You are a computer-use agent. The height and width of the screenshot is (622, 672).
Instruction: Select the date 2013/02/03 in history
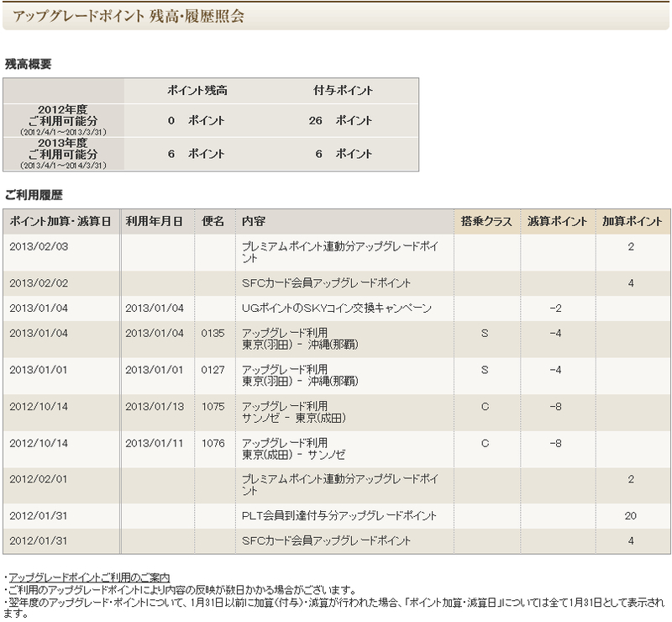click(39, 246)
